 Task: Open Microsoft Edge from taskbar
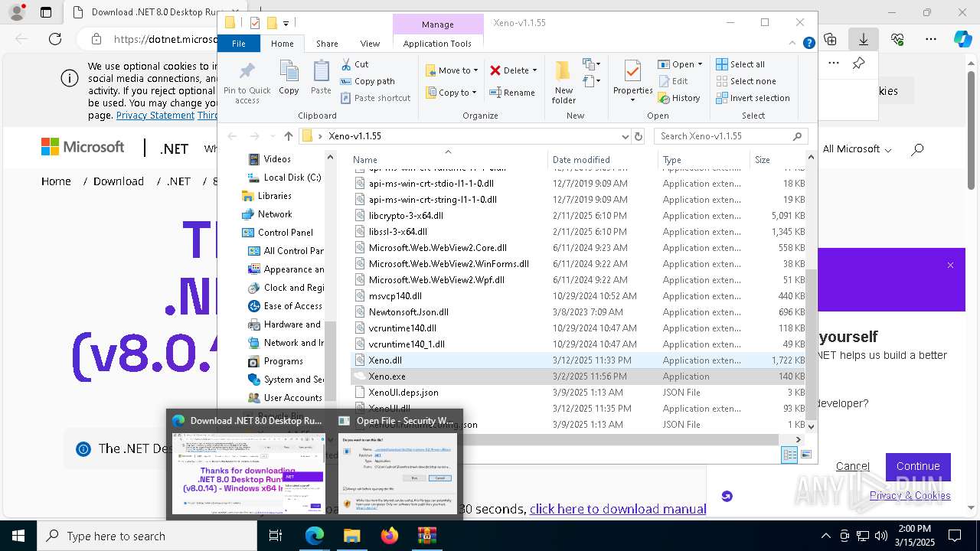pyautogui.click(x=315, y=536)
